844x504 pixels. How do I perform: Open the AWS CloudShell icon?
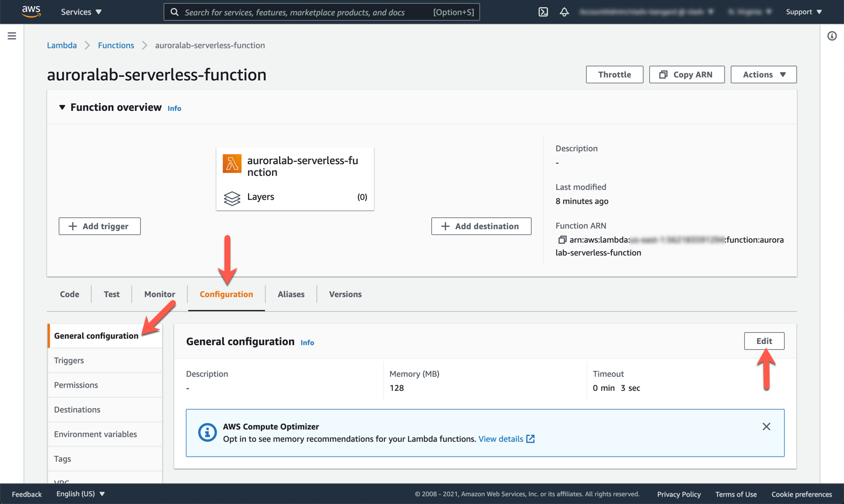pos(543,12)
